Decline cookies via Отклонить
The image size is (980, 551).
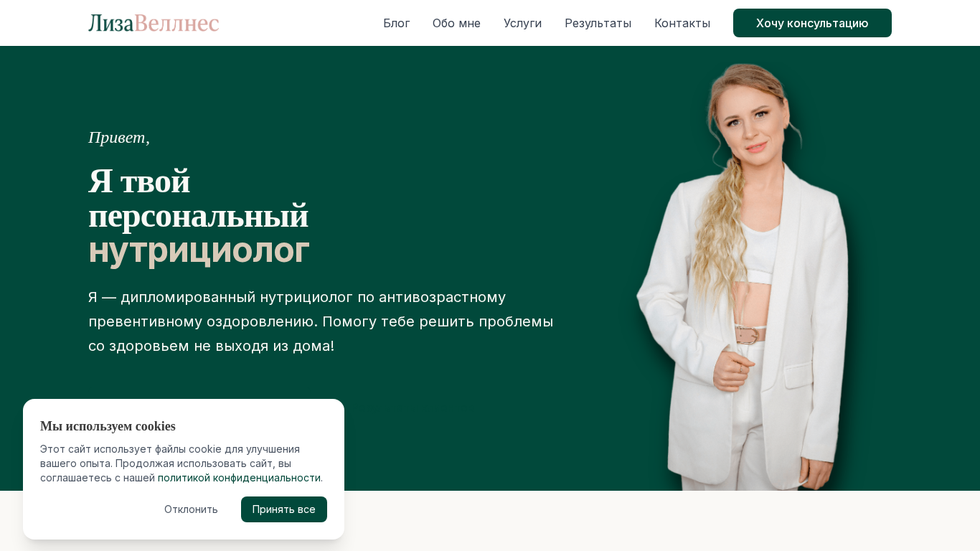pos(191,509)
